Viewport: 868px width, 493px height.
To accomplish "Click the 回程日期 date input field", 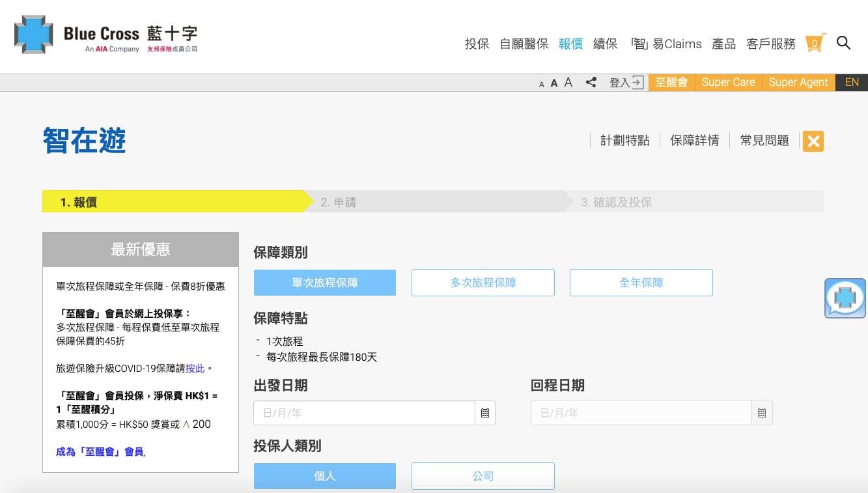I will coord(641,413).
